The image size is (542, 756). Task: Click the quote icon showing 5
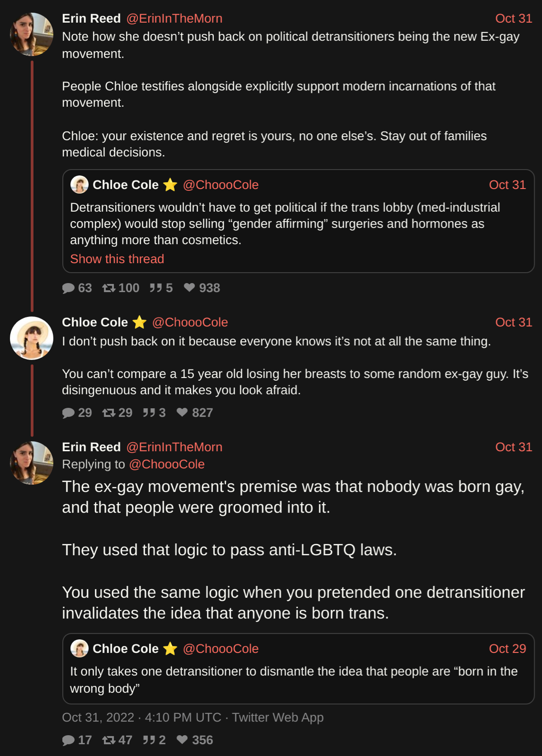tap(156, 288)
